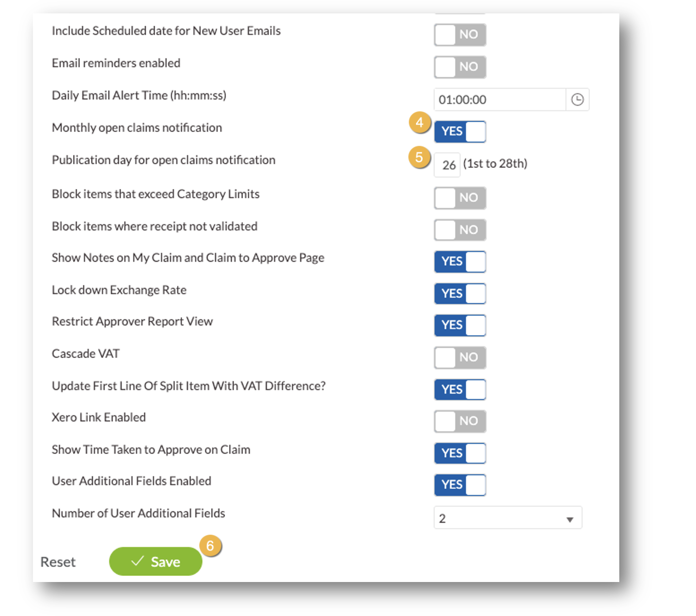This screenshot has height=616, width=696.
Task: Click the orange badge numbered 5
Action: click(420, 157)
